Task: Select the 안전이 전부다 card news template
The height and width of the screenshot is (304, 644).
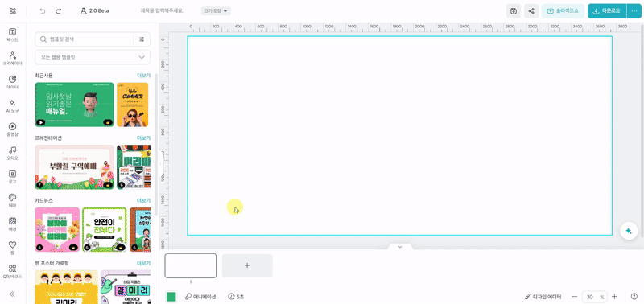Action: pos(105,229)
